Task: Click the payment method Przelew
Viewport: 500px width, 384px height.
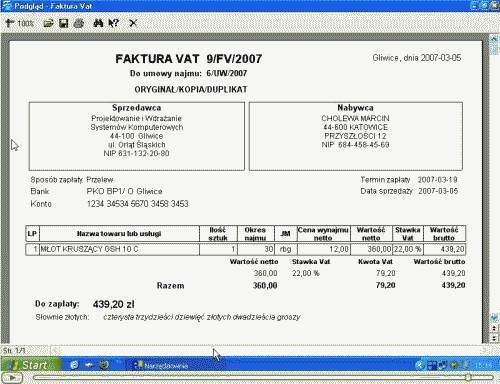Action: 100,180
